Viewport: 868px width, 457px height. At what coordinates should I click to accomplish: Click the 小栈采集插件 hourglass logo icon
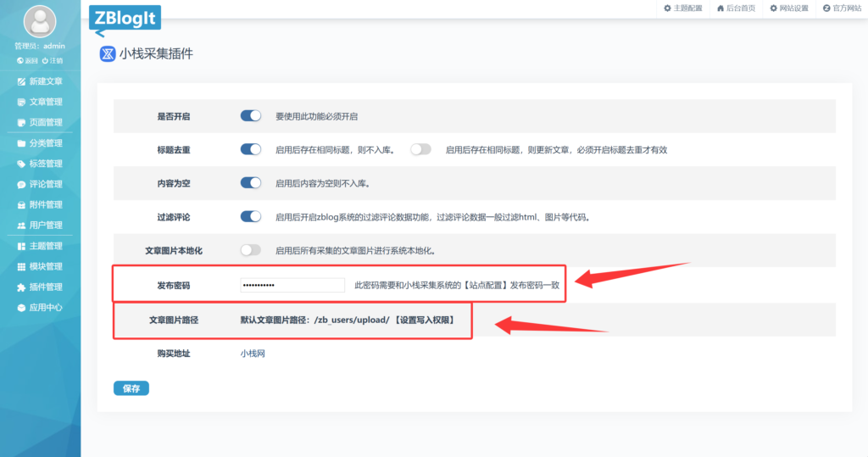[x=108, y=53]
